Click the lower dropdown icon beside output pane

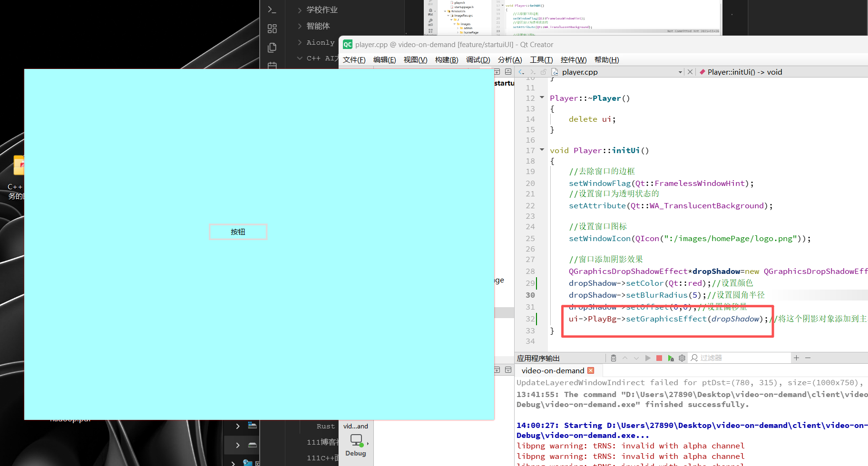pos(508,369)
